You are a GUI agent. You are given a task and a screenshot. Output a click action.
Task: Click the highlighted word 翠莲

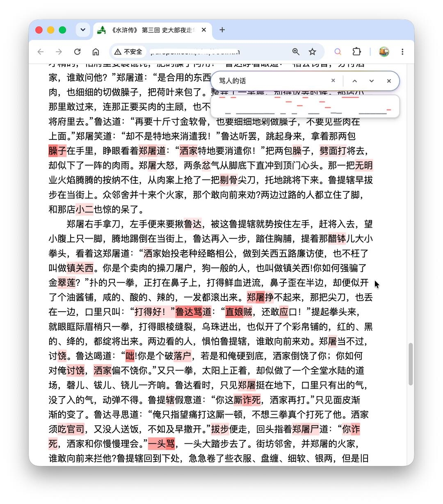[67, 283]
